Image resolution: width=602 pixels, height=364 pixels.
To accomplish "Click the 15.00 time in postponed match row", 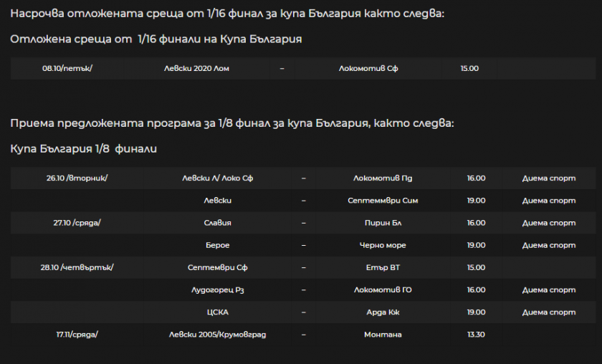I will click(469, 69).
